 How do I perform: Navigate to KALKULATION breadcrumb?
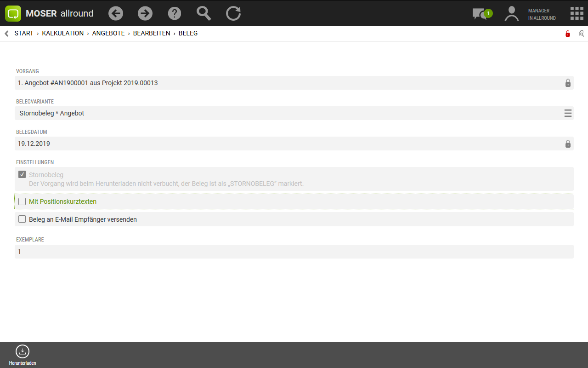(63, 34)
